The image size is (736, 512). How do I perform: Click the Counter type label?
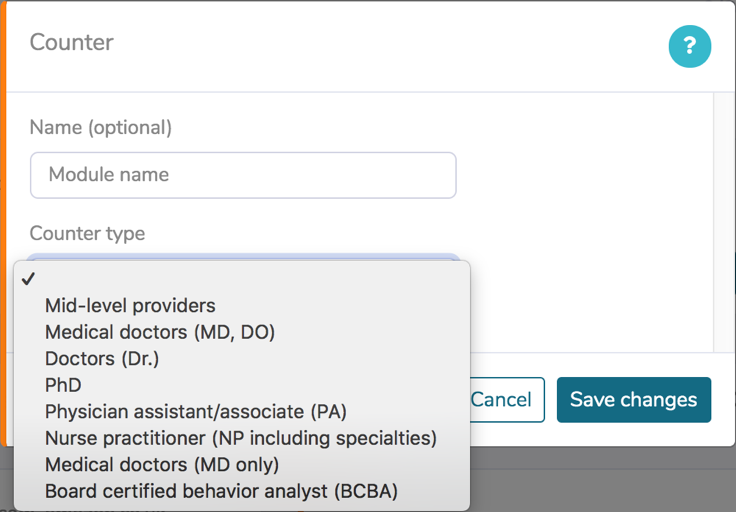click(x=87, y=234)
